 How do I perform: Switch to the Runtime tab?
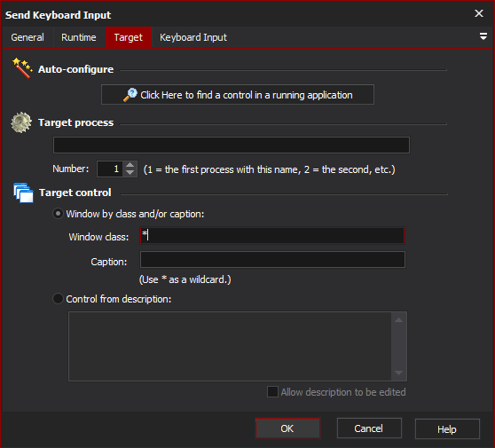79,37
